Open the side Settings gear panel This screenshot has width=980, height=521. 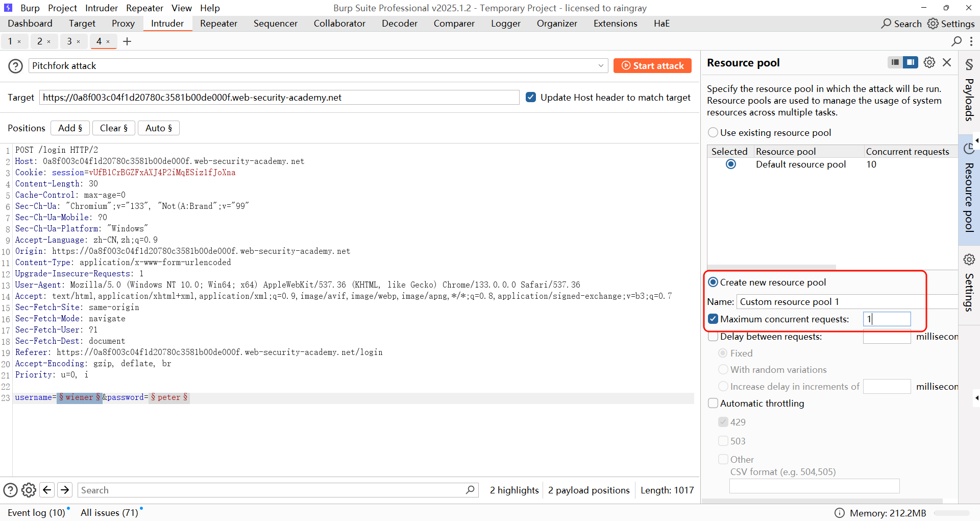(969, 259)
